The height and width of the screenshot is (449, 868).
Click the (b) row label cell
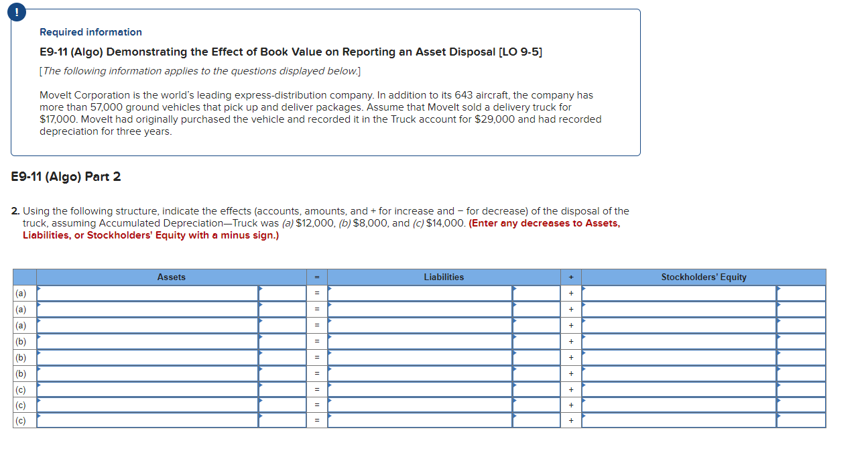(21, 341)
